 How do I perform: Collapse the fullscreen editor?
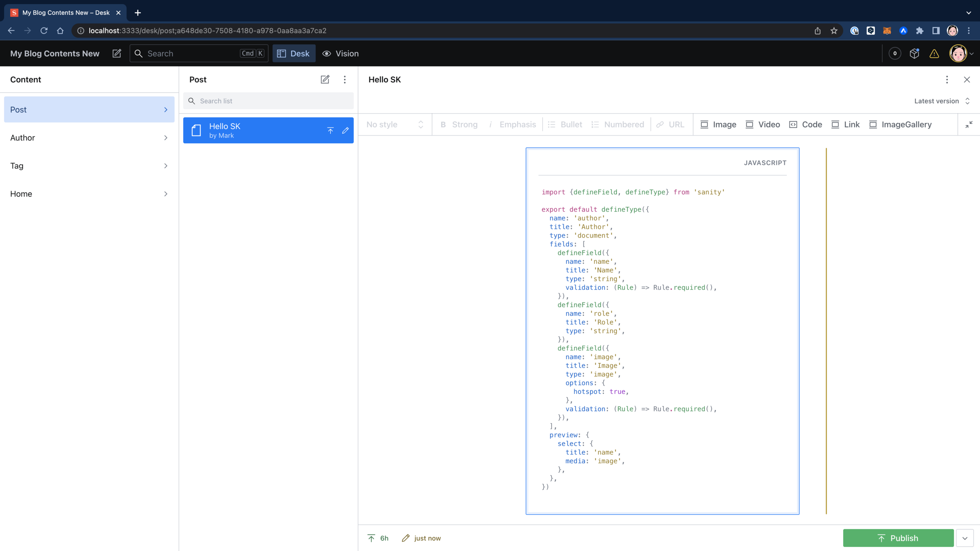pos(969,124)
